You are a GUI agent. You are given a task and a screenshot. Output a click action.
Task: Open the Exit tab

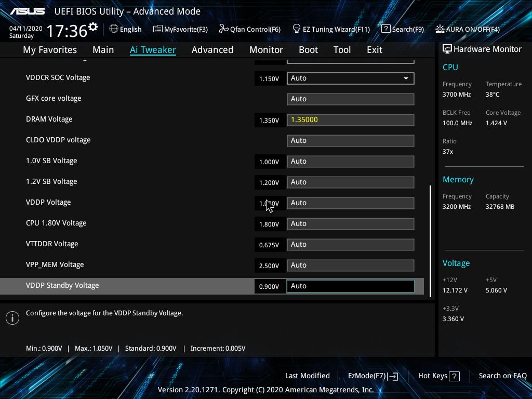coord(375,50)
